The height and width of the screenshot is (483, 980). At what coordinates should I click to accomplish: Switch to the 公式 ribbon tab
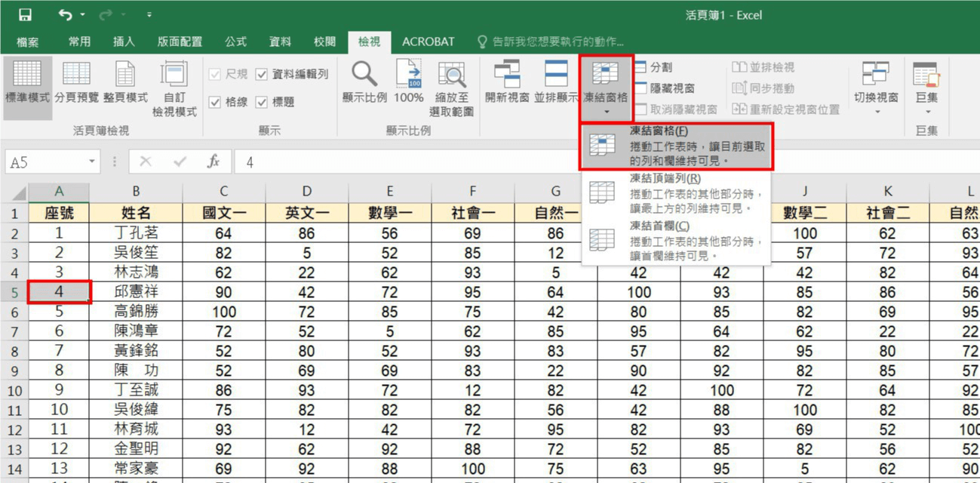point(235,42)
